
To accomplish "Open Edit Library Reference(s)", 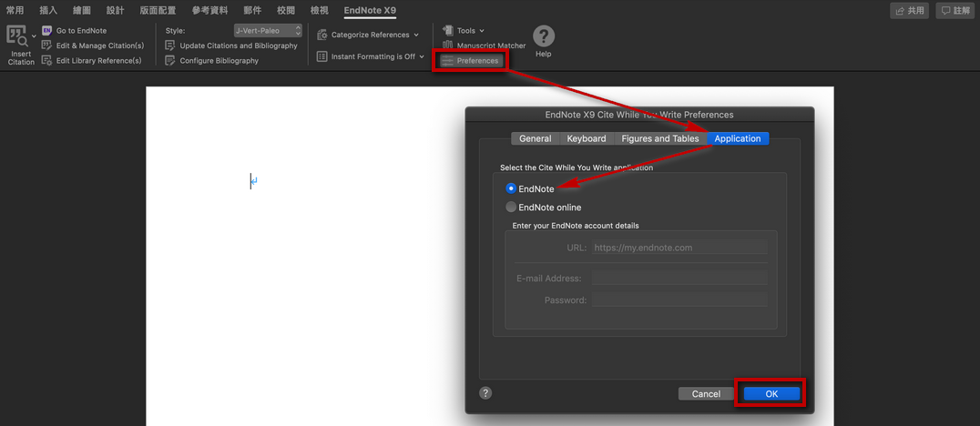I will tap(98, 61).
